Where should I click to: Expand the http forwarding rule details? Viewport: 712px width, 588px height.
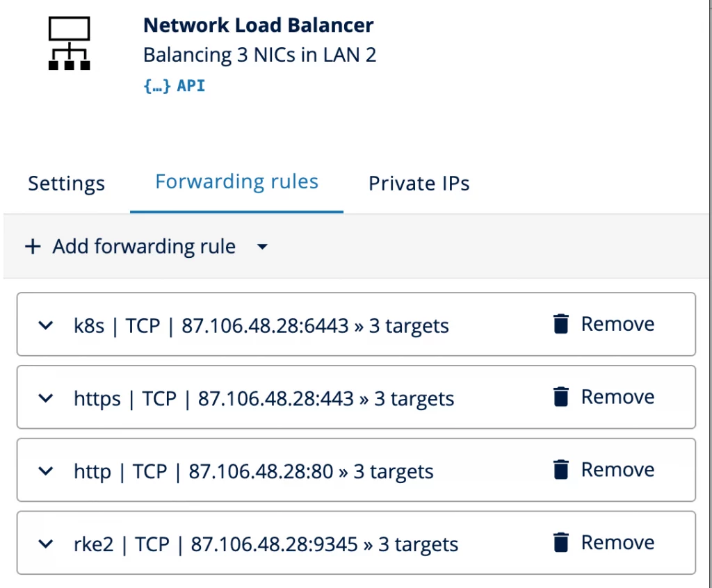pyautogui.click(x=45, y=471)
